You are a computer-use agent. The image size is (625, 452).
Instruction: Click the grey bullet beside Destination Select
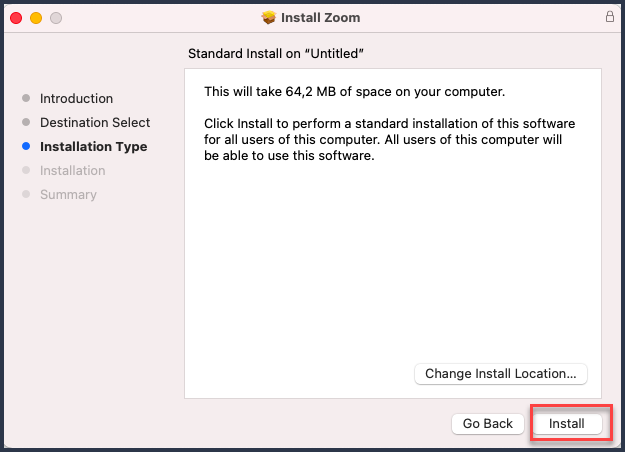click(26, 122)
